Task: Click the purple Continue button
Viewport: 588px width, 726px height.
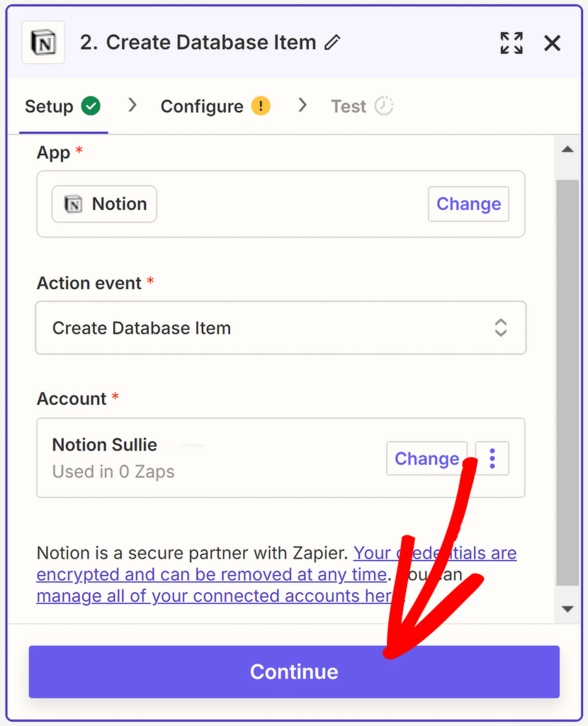Action: tap(294, 671)
